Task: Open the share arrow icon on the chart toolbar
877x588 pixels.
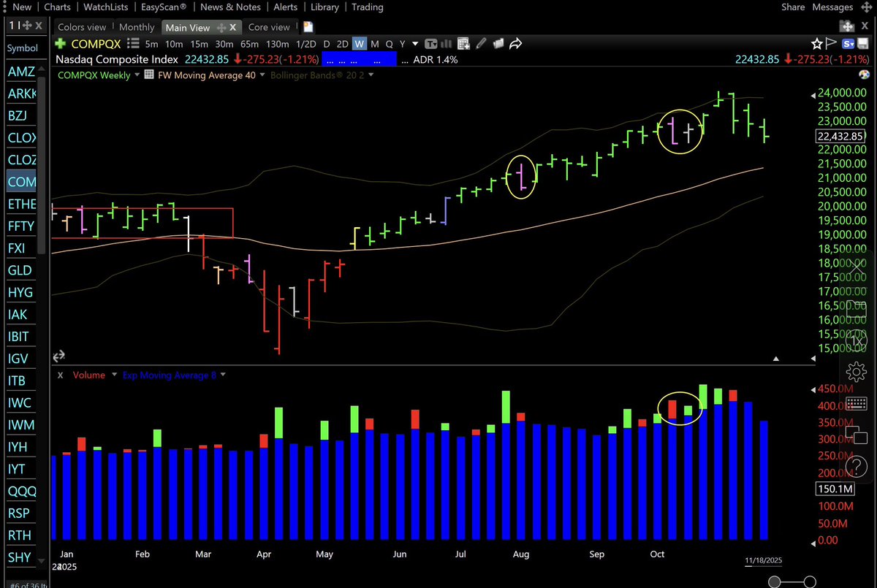Action: (515, 43)
